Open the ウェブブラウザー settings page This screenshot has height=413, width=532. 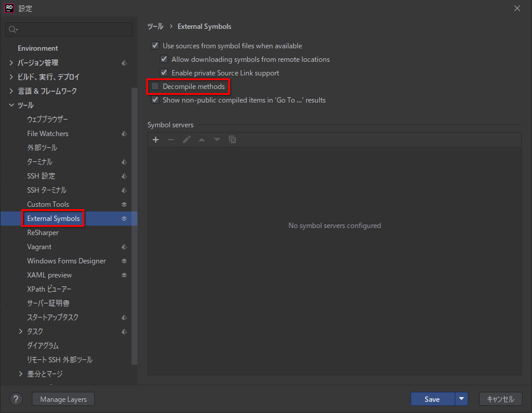coord(47,119)
